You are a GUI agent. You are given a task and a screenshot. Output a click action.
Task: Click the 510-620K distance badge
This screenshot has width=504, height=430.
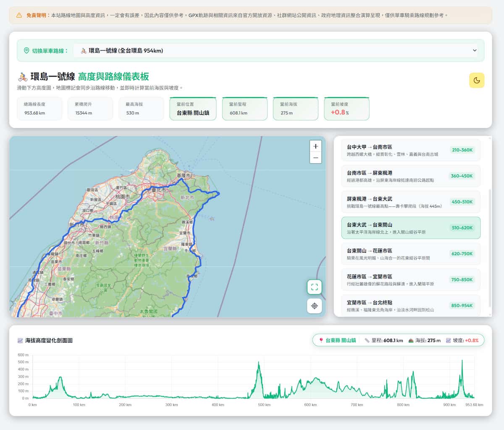[462, 228]
